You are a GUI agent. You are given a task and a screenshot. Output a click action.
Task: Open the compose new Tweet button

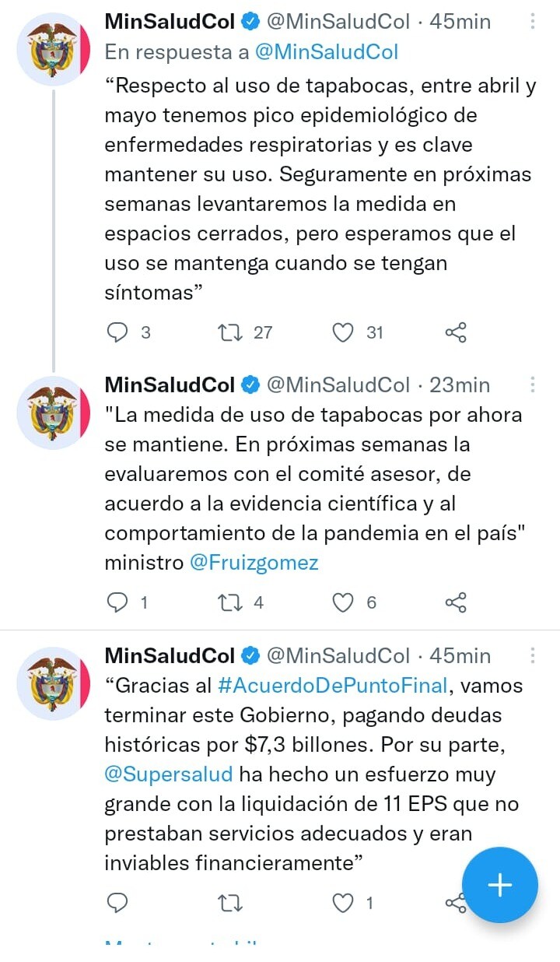click(499, 884)
